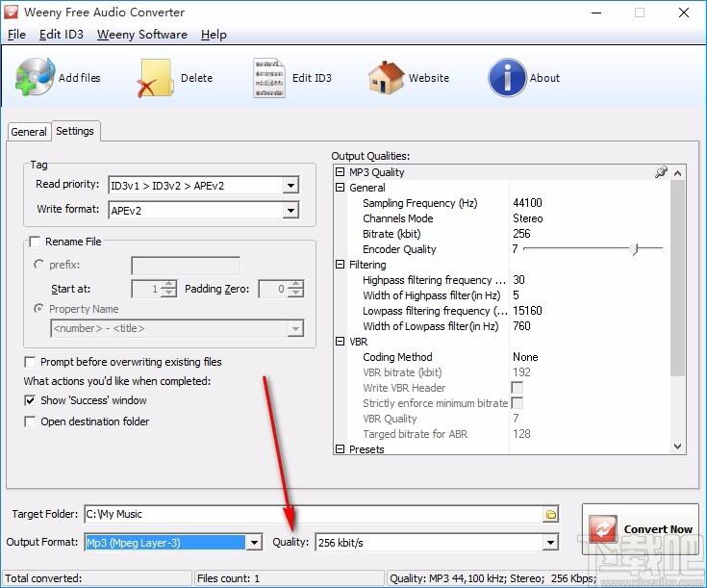Image resolution: width=707 pixels, height=588 pixels.
Task: Open the Weeny Software menu
Action: click(x=142, y=35)
